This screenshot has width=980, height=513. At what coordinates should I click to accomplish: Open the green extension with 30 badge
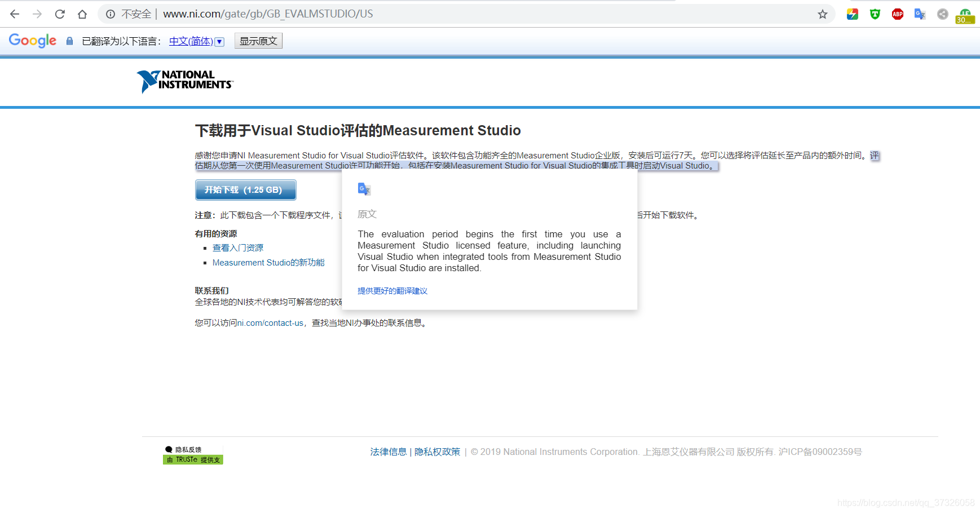point(965,16)
